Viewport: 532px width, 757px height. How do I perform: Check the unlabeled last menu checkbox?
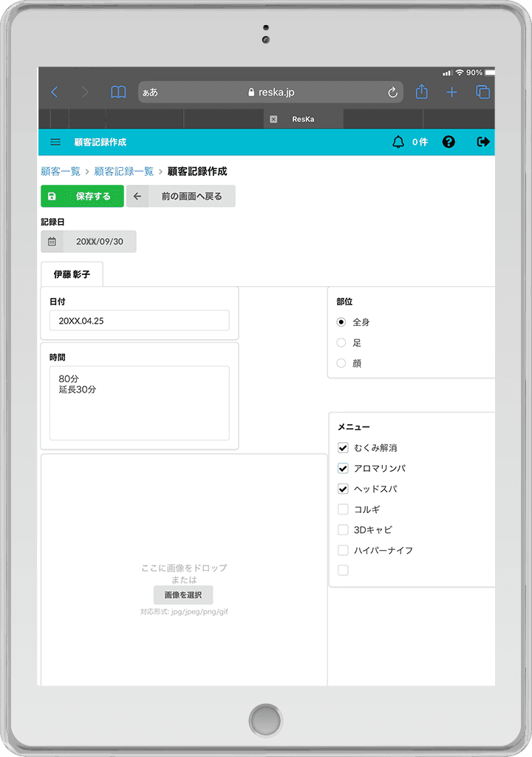click(x=343, y=570)
